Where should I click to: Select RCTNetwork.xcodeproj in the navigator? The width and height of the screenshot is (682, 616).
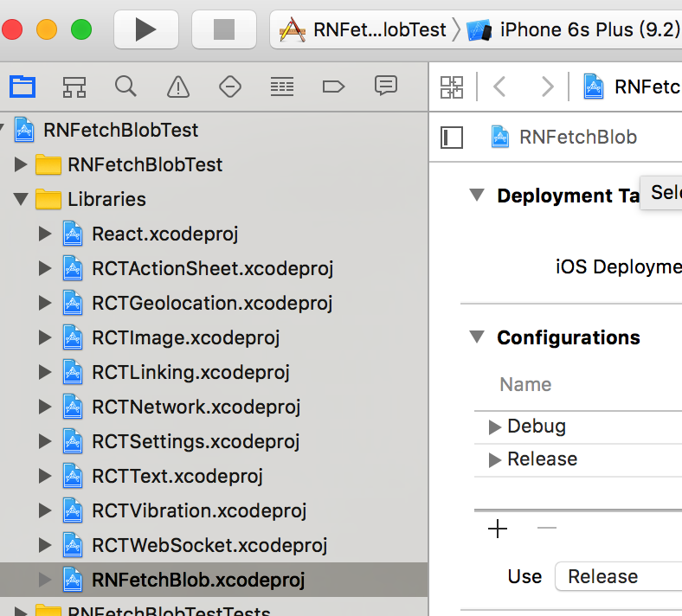pos(196,407)
